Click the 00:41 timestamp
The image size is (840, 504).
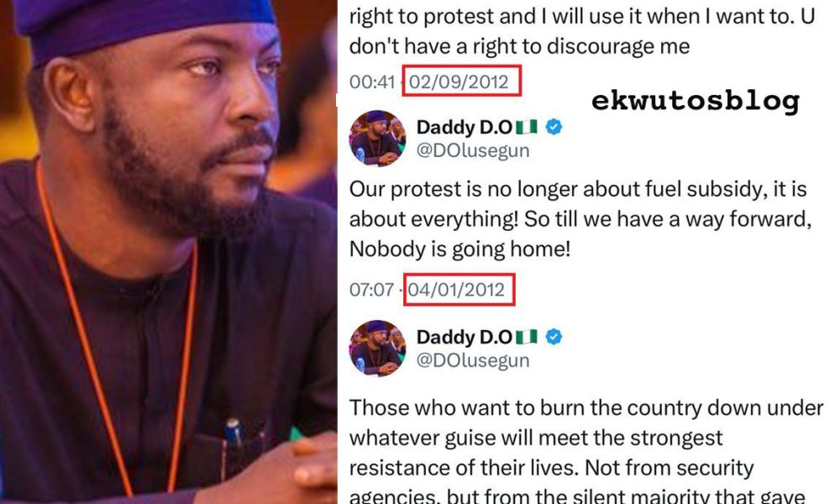372,81
